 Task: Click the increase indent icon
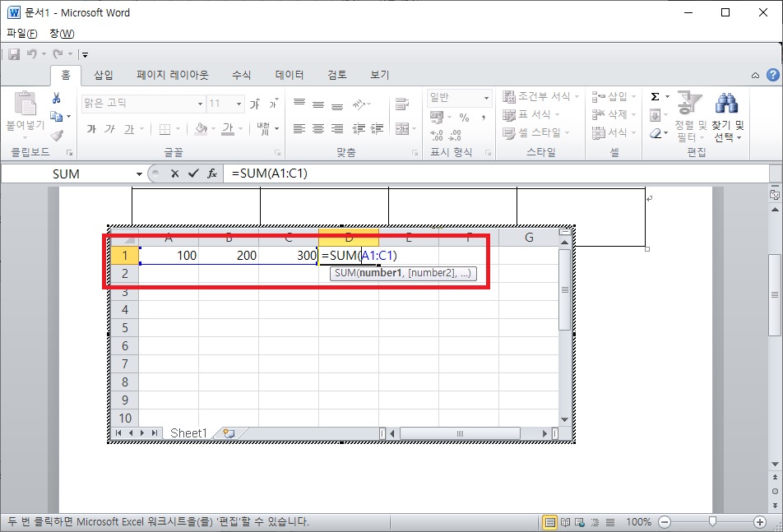pos(377,129)
